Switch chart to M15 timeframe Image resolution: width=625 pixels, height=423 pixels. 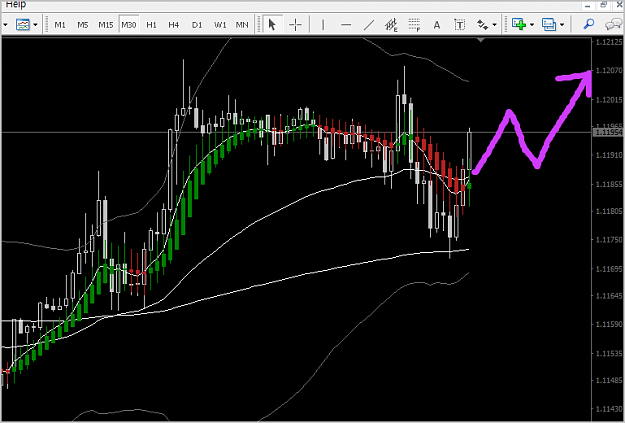(106, 25)
